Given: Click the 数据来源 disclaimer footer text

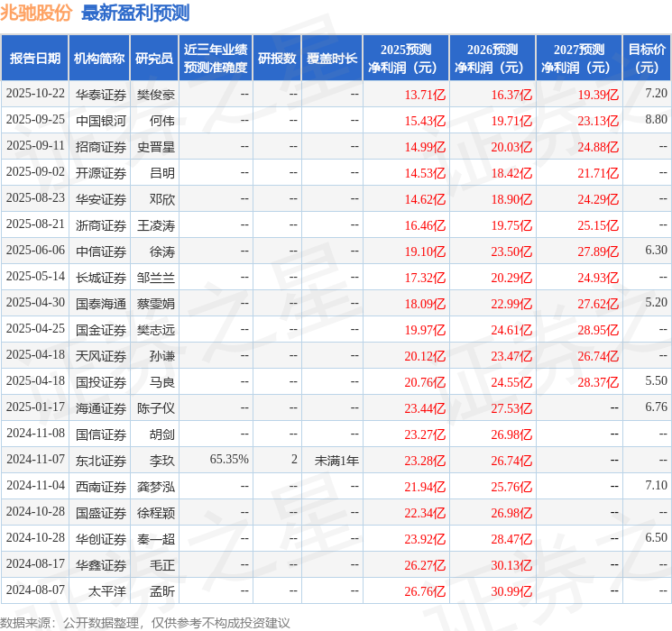Looking at the screenshot, I should click(x=145, y=622).
